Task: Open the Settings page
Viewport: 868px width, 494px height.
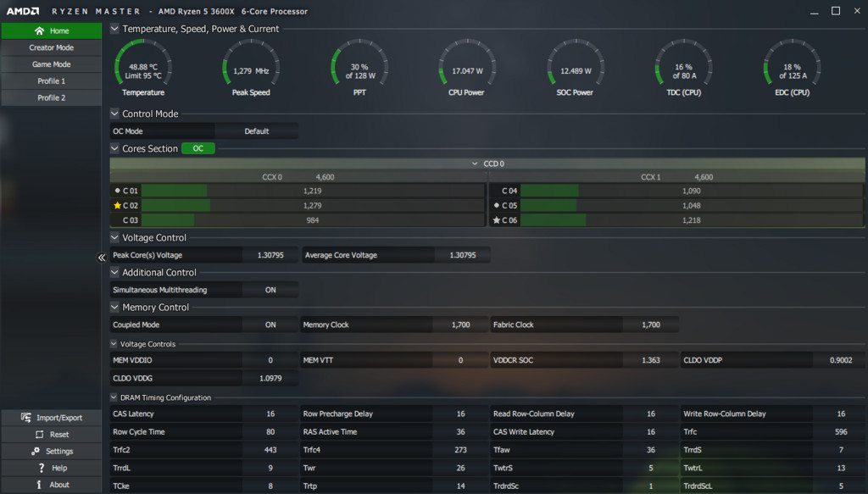Action: tap(52, 452)
